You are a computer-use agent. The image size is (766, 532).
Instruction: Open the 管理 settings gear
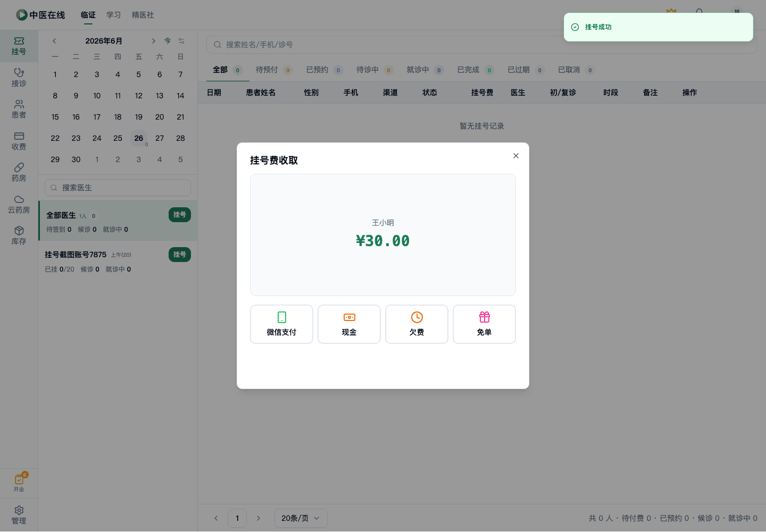coord(19,515)
